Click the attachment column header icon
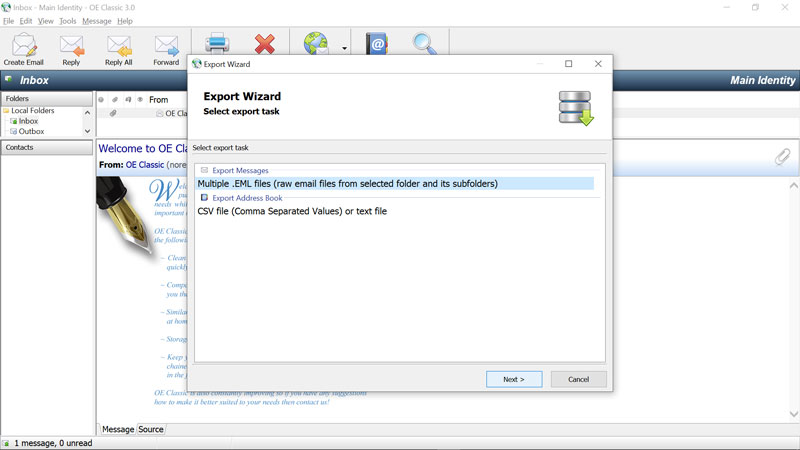 coord(115,99)
